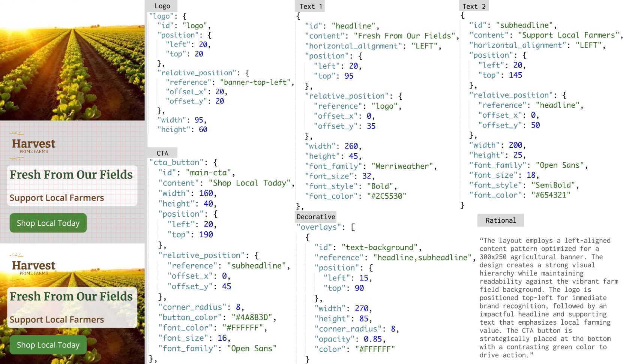Image resolution: width=623 pixels, height=364 pixels.
Task: Click the Logo section label
Action: 162,6
